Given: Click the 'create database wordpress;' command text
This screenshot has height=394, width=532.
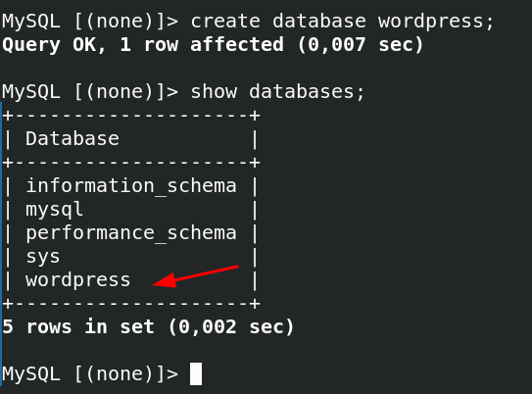Looking at the screenshot, I should coord(342,22).
